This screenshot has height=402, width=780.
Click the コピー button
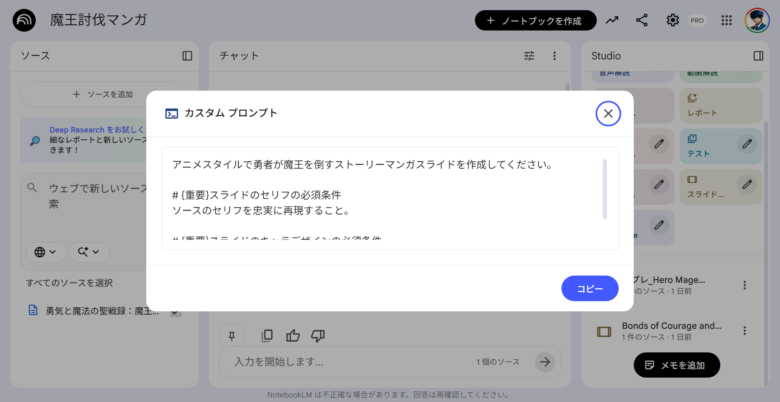[x=589, y=288]
